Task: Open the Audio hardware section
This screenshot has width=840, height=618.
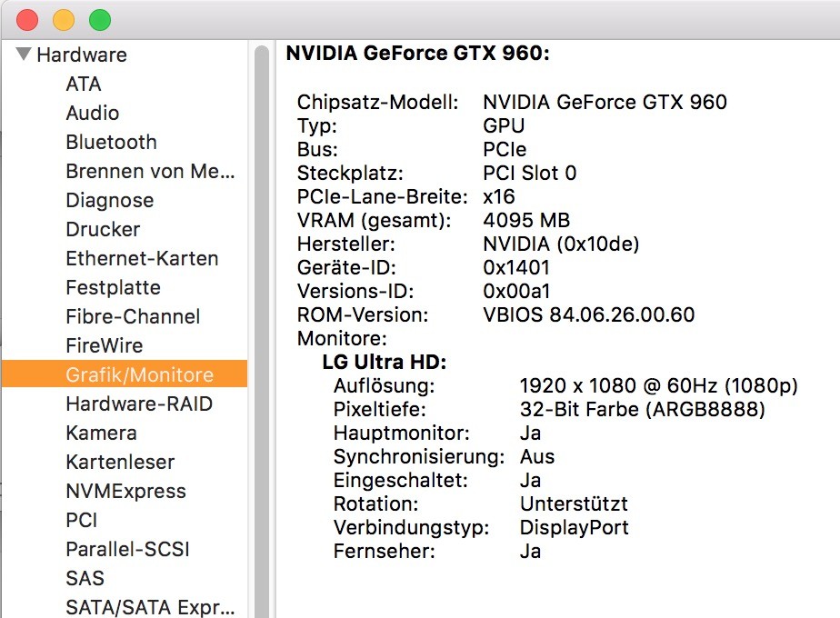Action: click(x=92, y=113)
